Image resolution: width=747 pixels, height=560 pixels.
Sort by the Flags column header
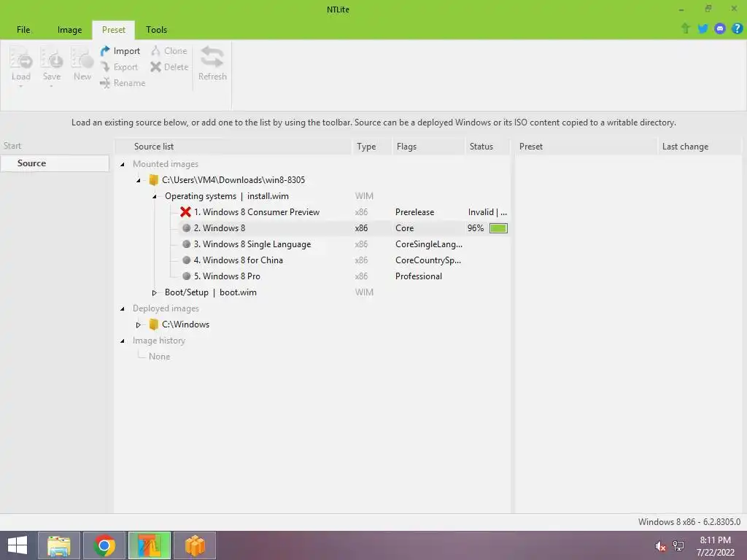coord(428,146)
